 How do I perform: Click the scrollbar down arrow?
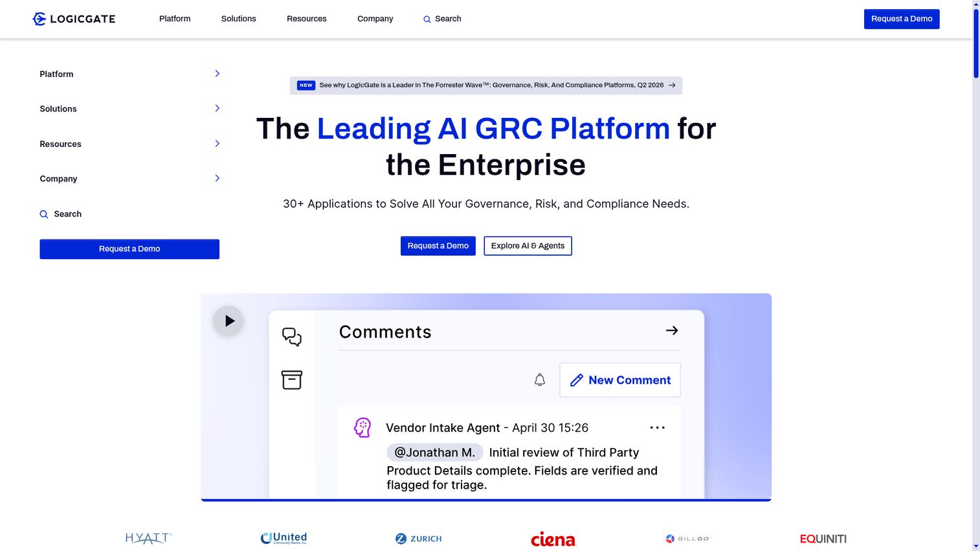pos(976,546)
